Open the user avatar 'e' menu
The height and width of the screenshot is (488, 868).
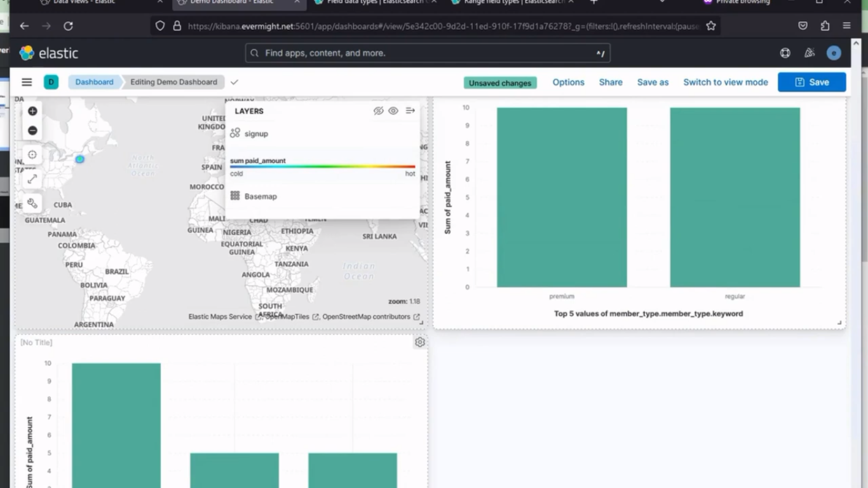pos(834,53)
